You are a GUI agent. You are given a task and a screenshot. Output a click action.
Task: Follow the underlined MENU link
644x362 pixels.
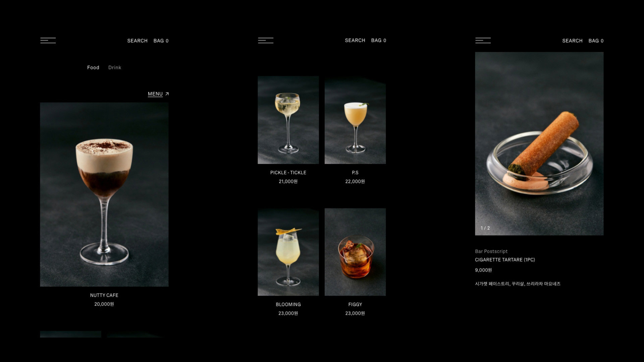[155, 94]
